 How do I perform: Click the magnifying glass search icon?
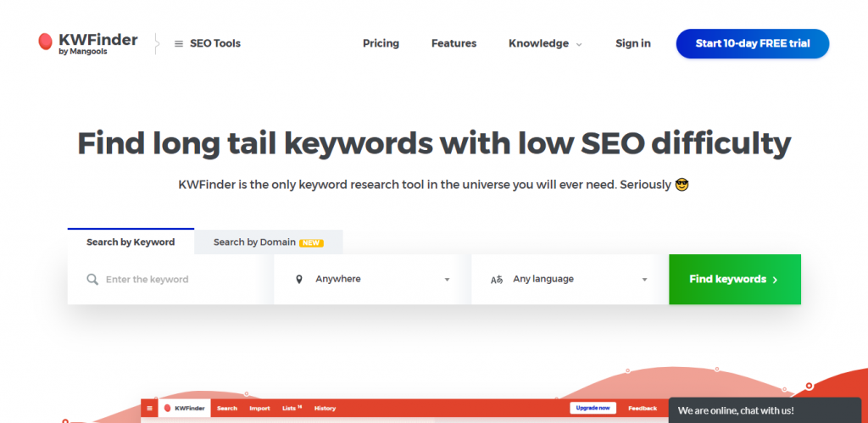tap(92, 279)
